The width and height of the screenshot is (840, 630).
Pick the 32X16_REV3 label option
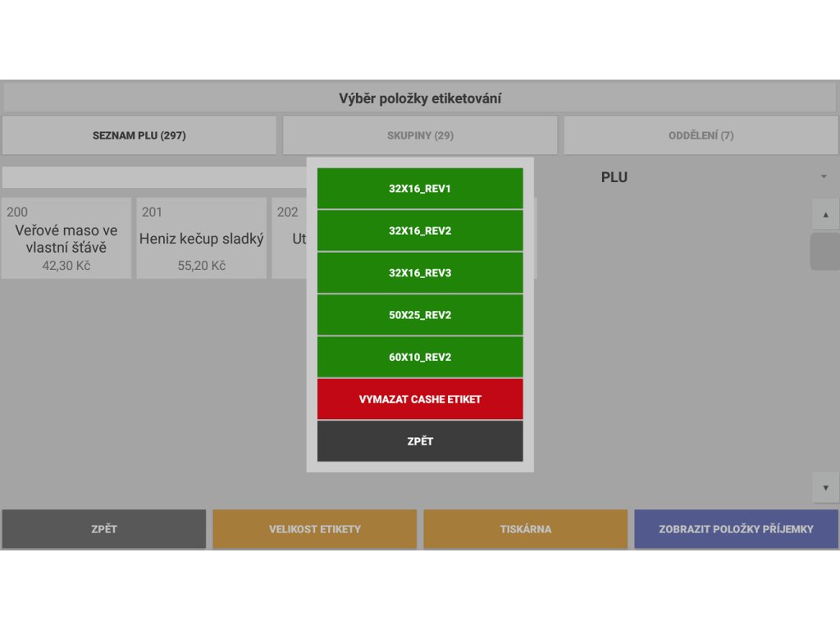pos(420,273)
